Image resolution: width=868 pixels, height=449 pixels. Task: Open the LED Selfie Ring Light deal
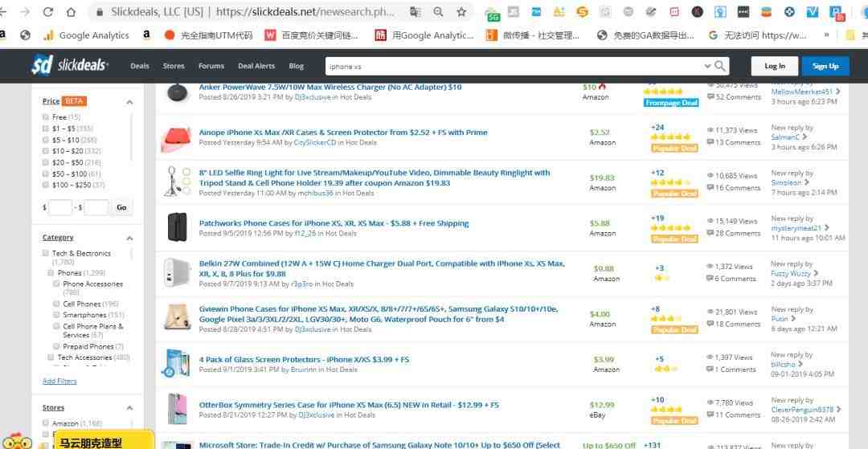click(375, 178)
